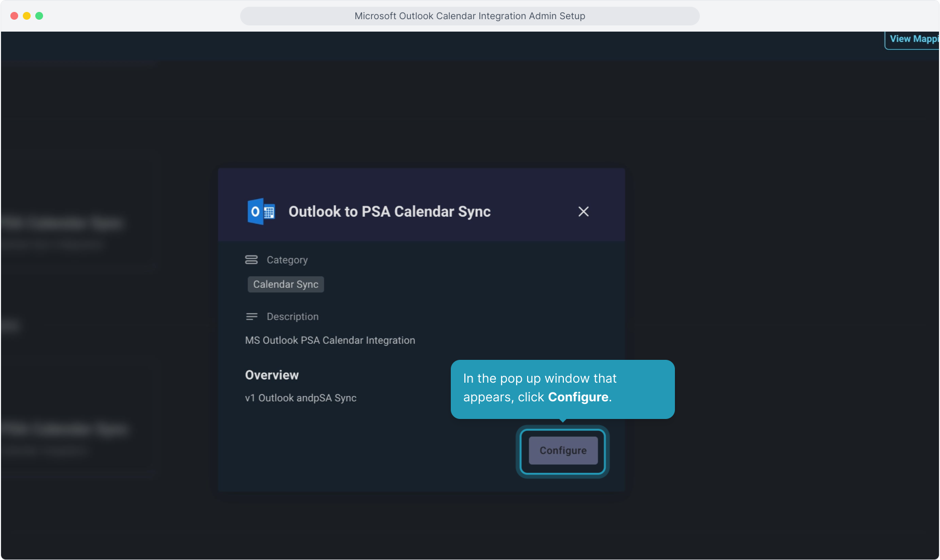This screenshot has height=560, width=940.
Task: Click the Overview heading
Action: click(272, 375)
